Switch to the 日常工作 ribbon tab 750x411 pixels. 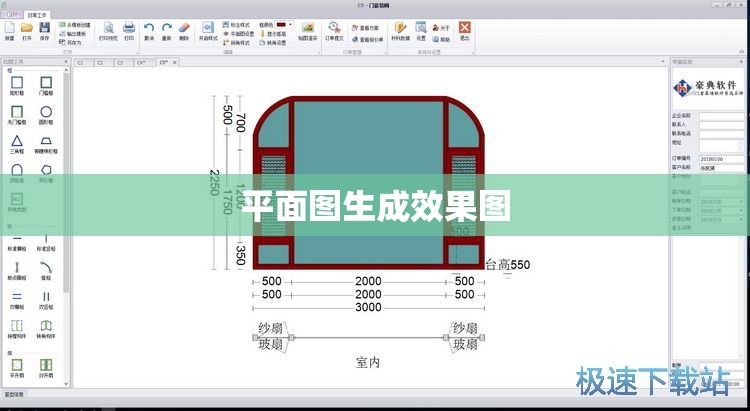click(37, 15)
